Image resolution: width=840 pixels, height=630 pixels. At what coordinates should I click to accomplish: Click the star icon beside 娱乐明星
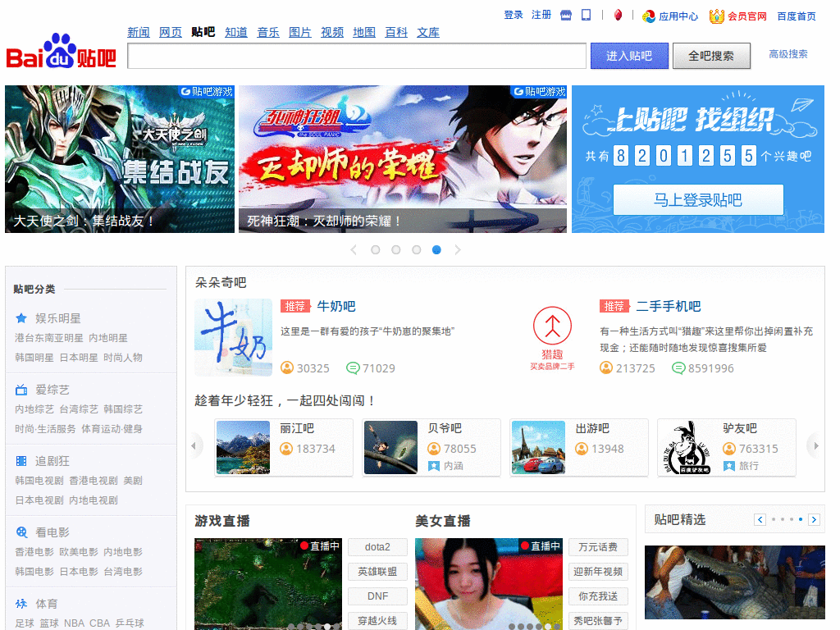(21, 318)
